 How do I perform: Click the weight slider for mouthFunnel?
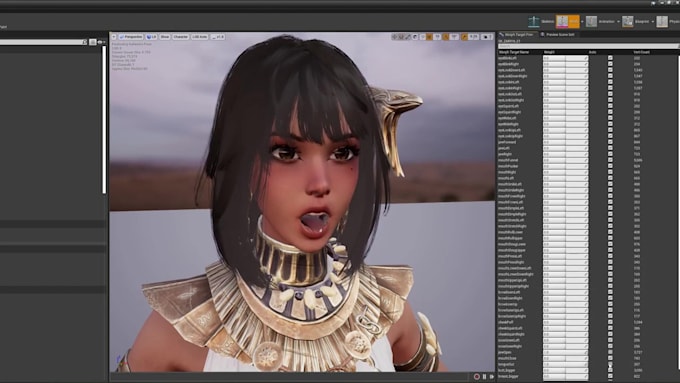click(x=566, y=160)
